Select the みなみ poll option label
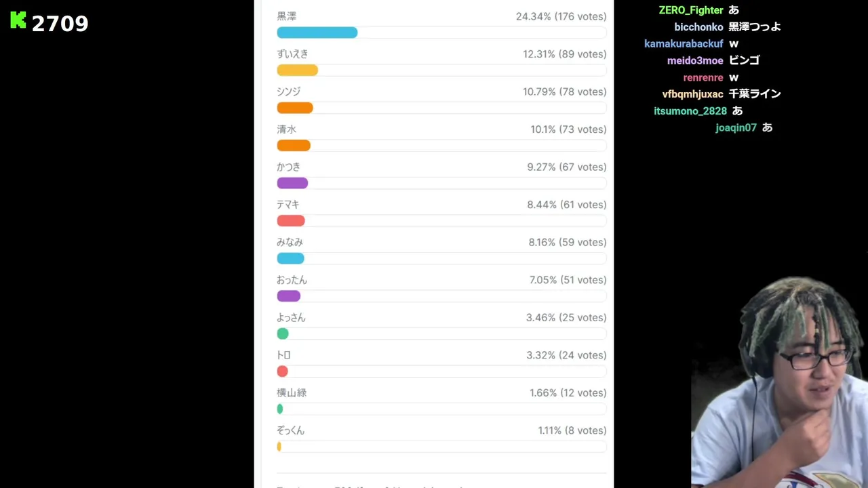 290,242
